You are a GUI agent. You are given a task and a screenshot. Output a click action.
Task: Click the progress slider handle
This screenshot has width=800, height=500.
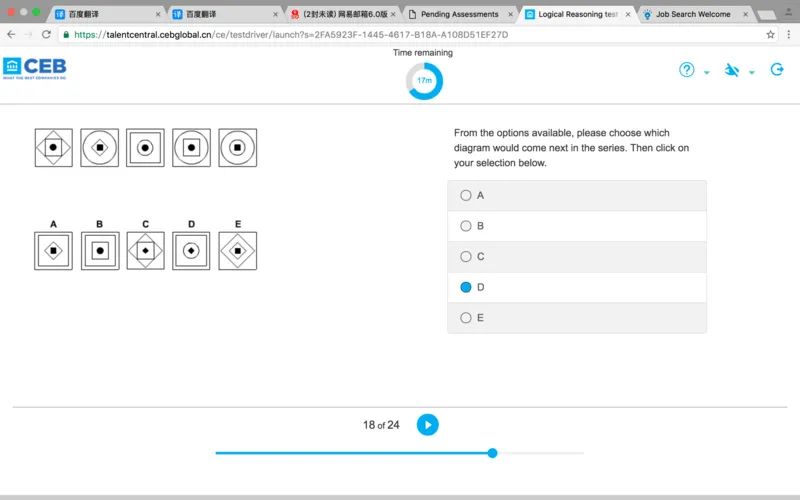pyautogui.click(x=492, y=453)
